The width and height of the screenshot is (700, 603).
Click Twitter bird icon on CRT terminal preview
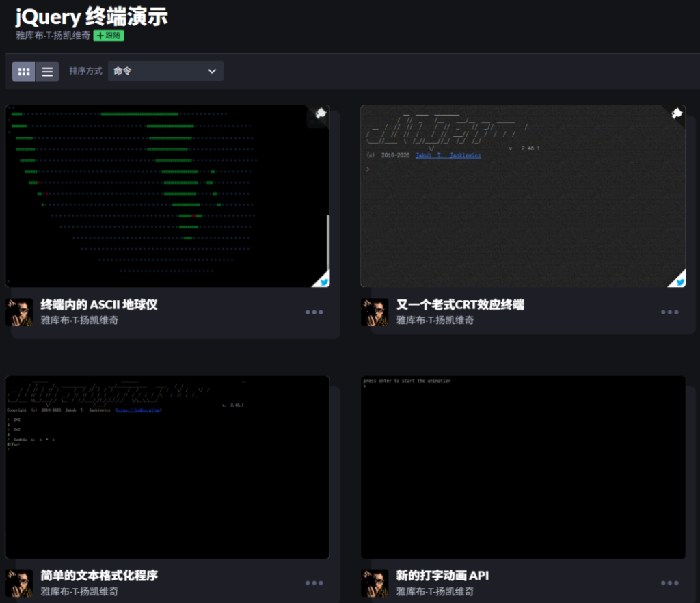tap(680, 282)
